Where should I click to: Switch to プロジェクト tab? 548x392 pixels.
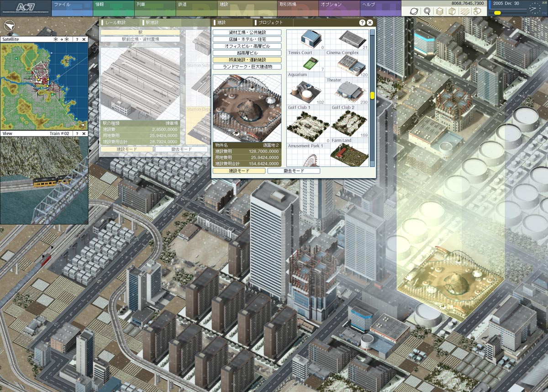pyautogui.click(x=273, y=22)
